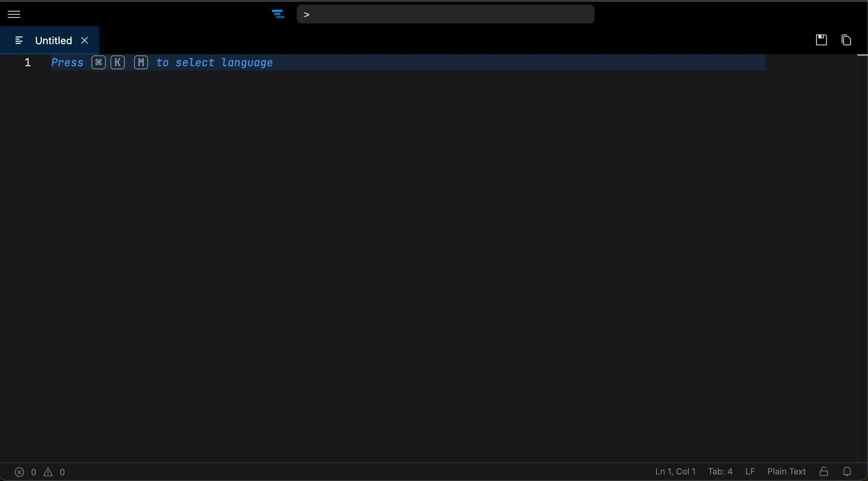Image resolution: width=868 pixels, height=481 pixels.
Task: Open the LF line ending selector
Action: 750,471
